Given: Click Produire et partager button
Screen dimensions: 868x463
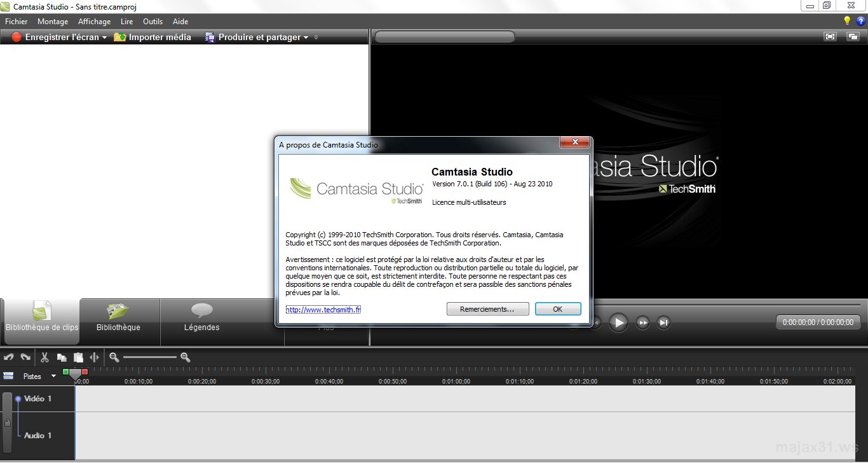Looking at the screenshot, I should [x=253, y=38].
